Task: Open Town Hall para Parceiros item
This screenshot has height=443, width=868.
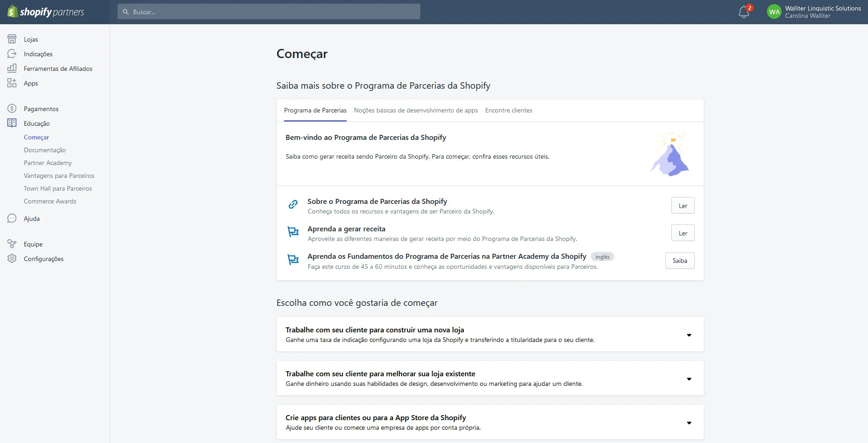Action: point(58,188)
